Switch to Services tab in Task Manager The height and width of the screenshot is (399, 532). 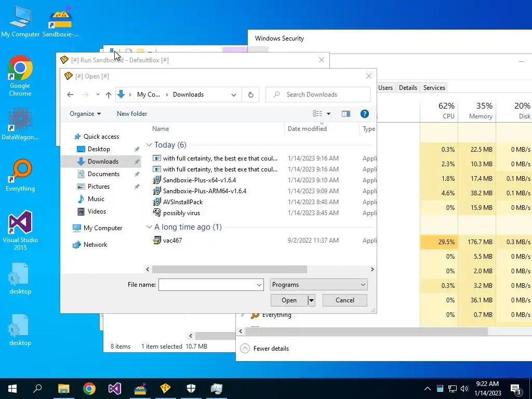[x=434, y=87]
